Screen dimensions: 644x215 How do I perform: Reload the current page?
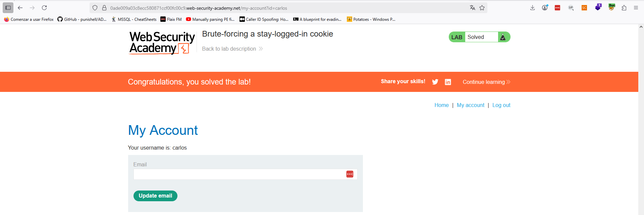(x=44, y=8)
